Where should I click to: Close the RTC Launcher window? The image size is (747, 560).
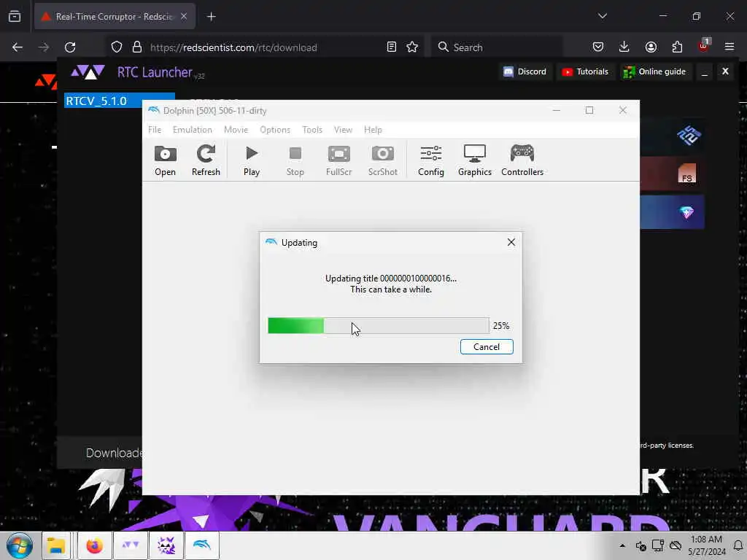click(725, 71)
